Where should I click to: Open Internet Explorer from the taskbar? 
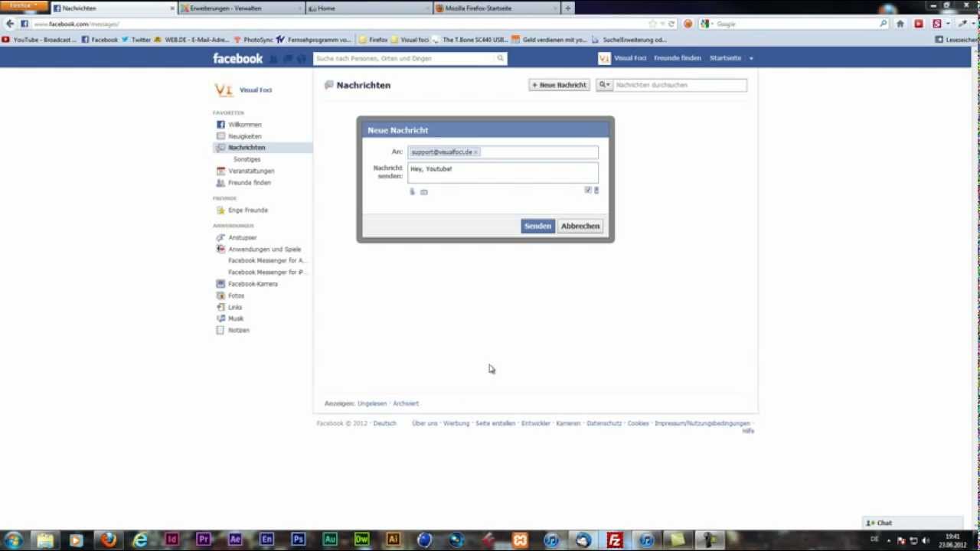pos(140,540)
